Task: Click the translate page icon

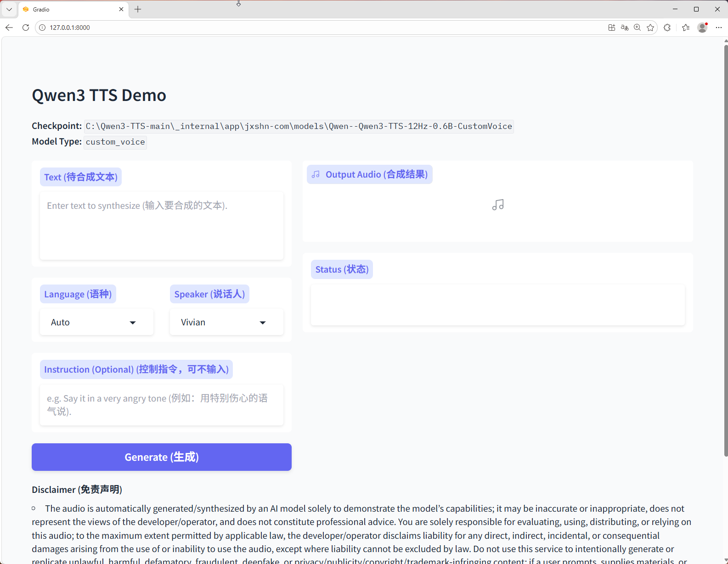Action: pos(625,28)
